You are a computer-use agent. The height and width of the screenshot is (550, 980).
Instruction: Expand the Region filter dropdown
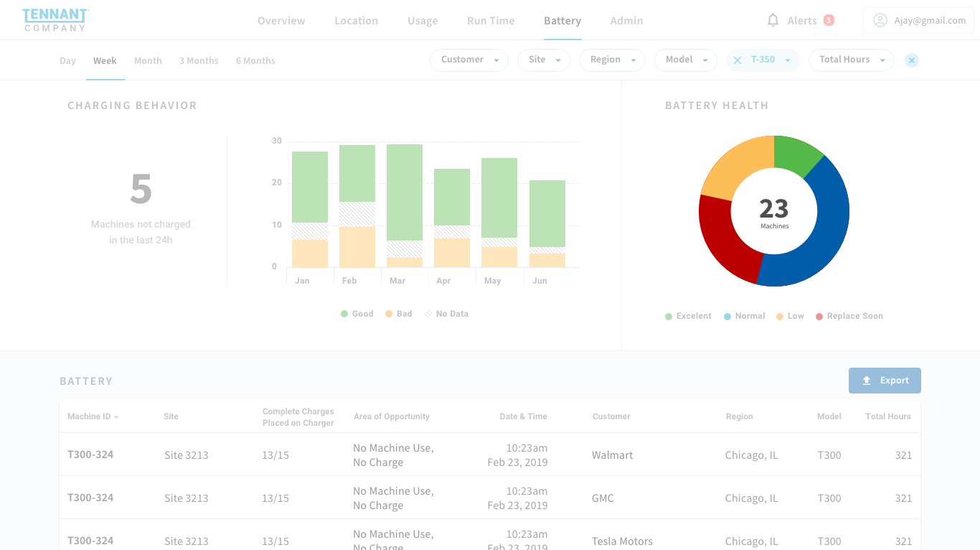point(612,60)
